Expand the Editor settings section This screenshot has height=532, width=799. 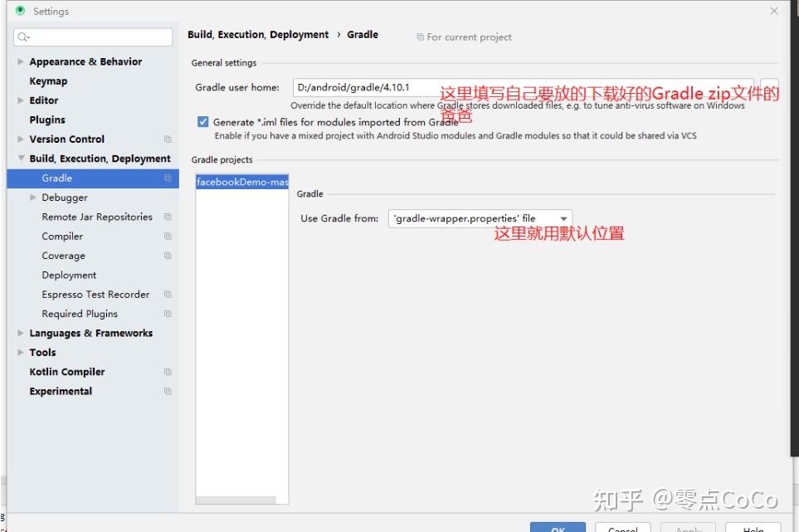click(x=21, y=100)
